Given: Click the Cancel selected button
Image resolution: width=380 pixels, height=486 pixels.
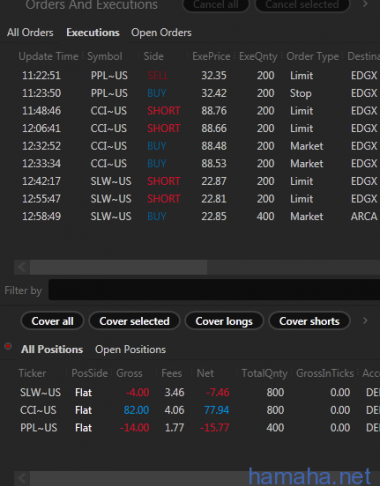Looking at the screenshot, I should coord(302,5).
